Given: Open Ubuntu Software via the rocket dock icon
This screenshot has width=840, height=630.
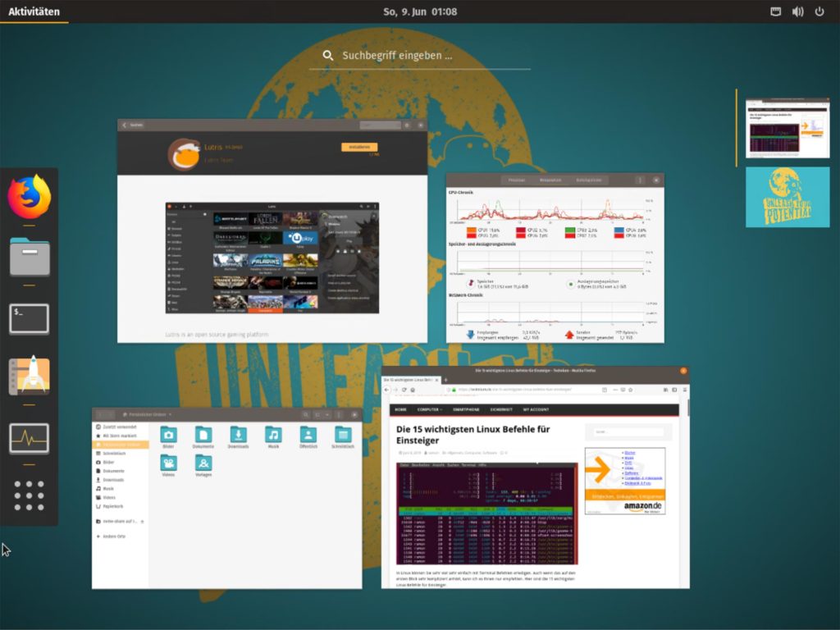Looking at the screenshot, I should coord(29,377).
